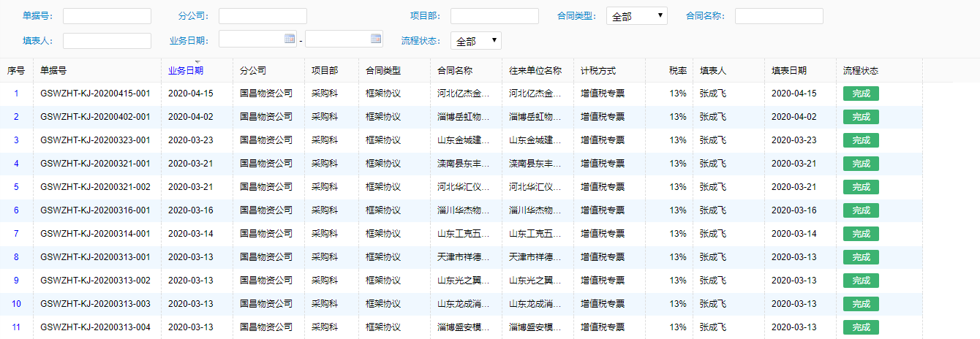Select document GSWZHT-KJ-20200402-001

95,117
